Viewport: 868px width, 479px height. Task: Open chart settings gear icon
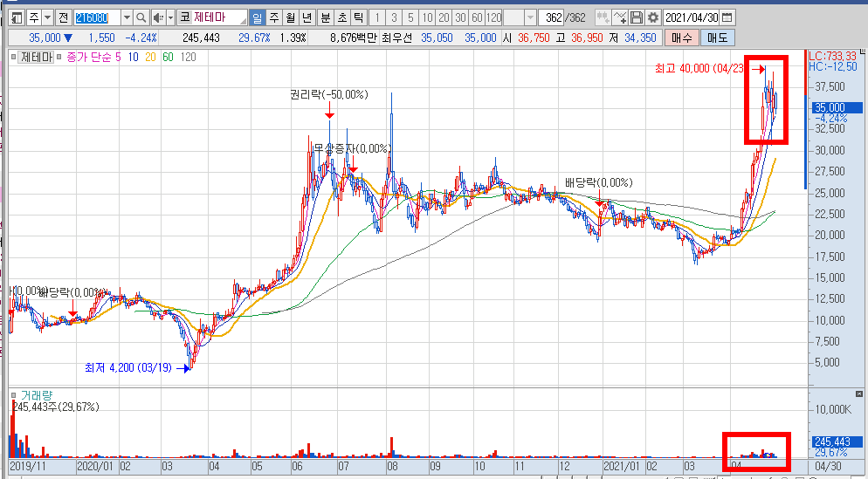[653, 17]
